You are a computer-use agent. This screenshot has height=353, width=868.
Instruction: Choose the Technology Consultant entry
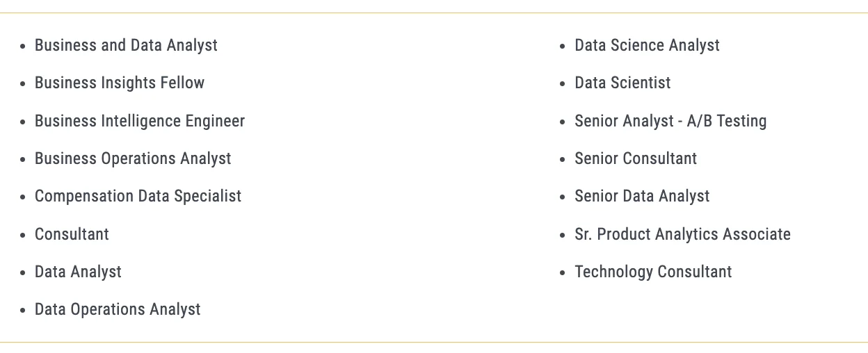click(x=653, y=272)
